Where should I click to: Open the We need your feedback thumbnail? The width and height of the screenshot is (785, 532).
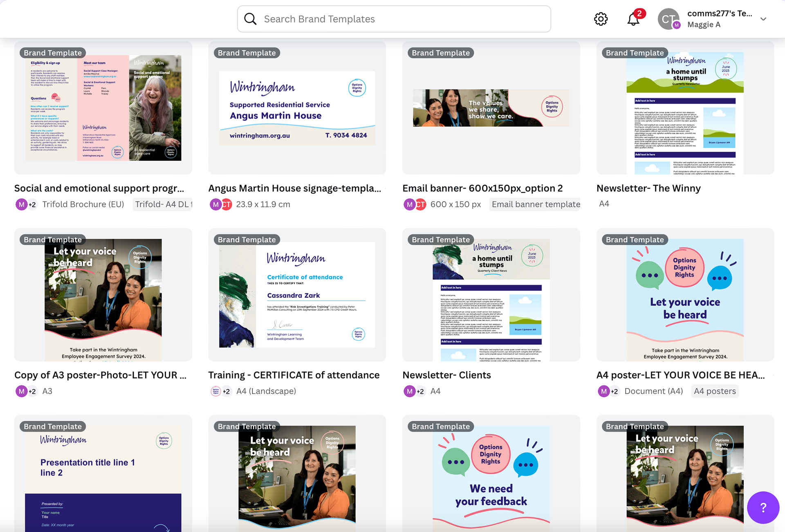click(491, 474)
